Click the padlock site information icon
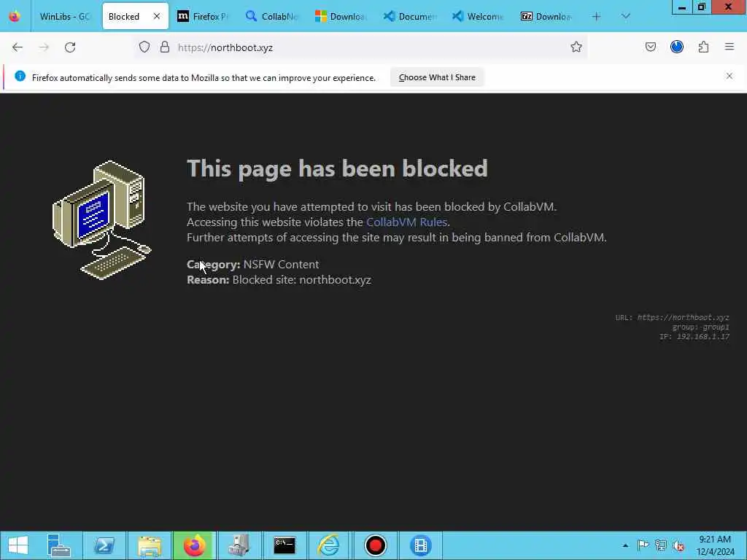The width and height of the screenshot is (747, 560). pos(165,47)
